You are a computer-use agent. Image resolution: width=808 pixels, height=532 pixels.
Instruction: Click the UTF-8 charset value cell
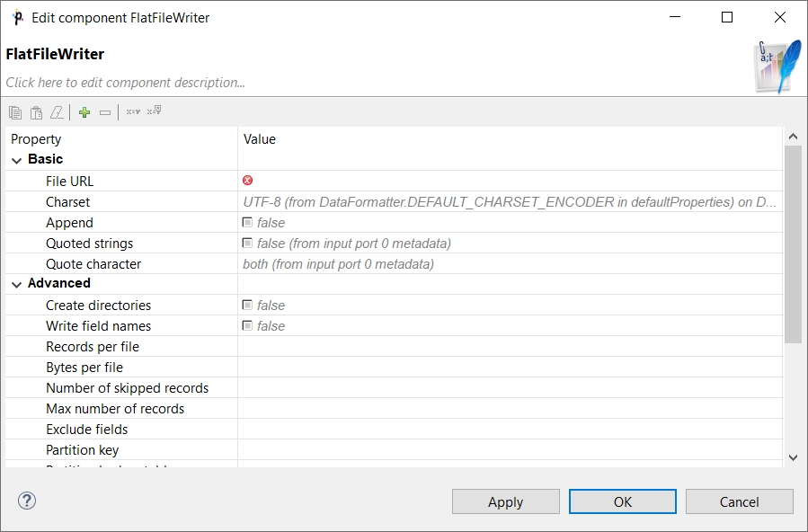(x=511, y=202)
